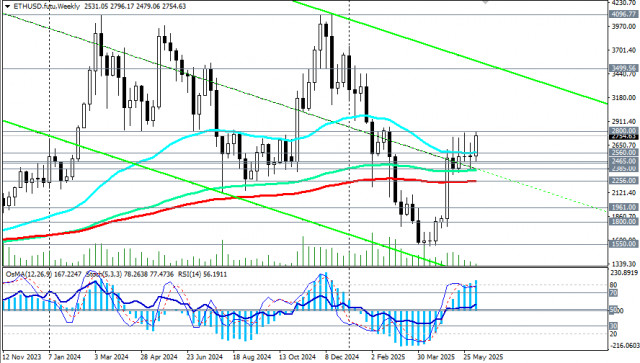Select the 2256.00 price level label

click(x=623, y=180)
